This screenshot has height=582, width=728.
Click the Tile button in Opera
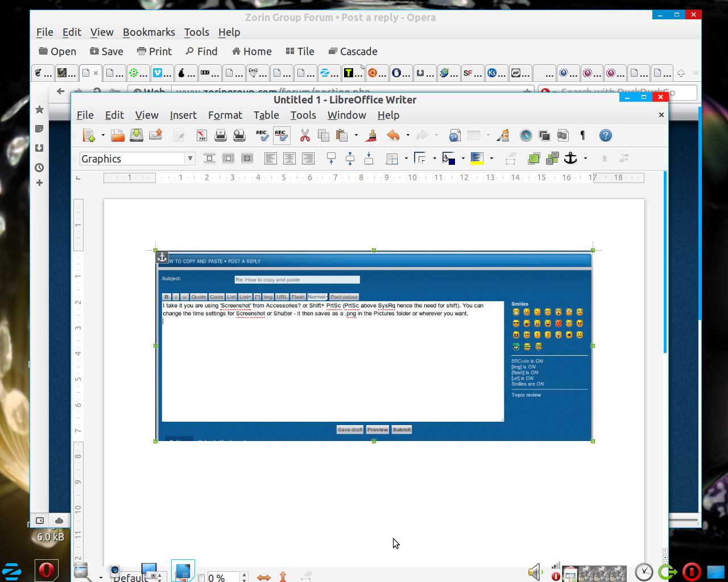click(300, 51)
